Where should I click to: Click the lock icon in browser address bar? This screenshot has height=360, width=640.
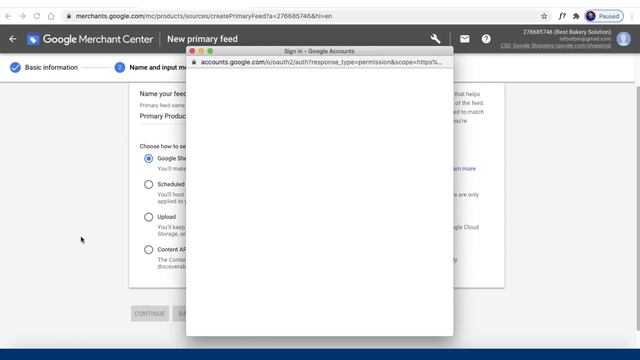click(69, 16)
